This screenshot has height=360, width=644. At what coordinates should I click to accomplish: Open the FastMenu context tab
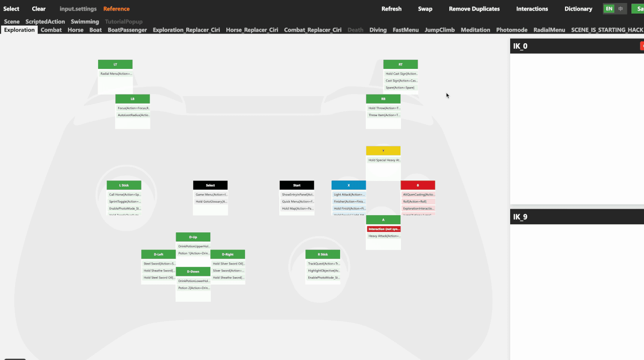pos(406,30)
